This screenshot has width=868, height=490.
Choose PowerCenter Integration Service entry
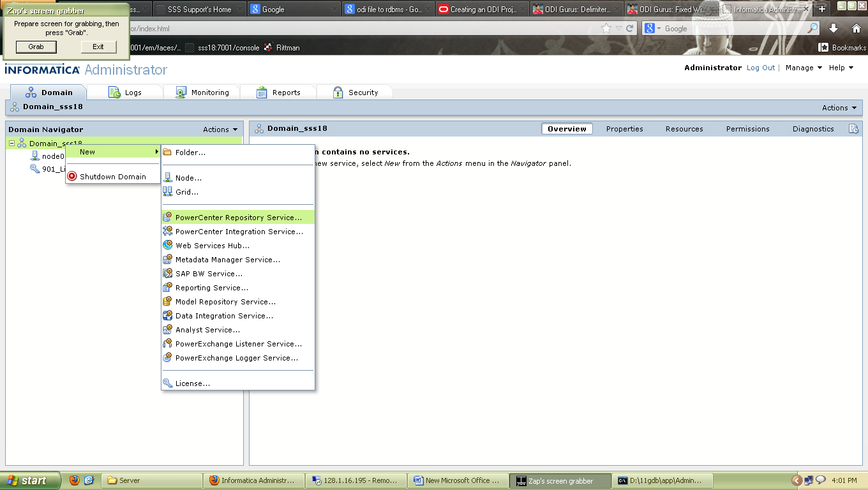coord(238,232)
